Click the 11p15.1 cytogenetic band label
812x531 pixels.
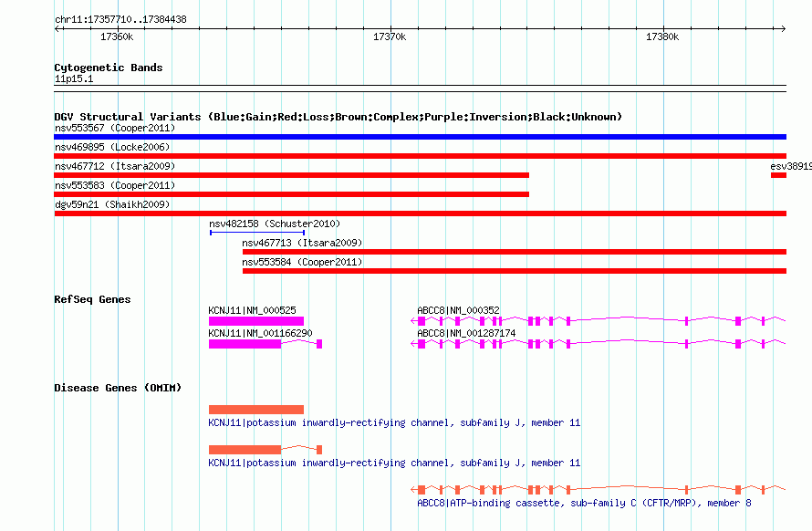click(x=74, y=78)
